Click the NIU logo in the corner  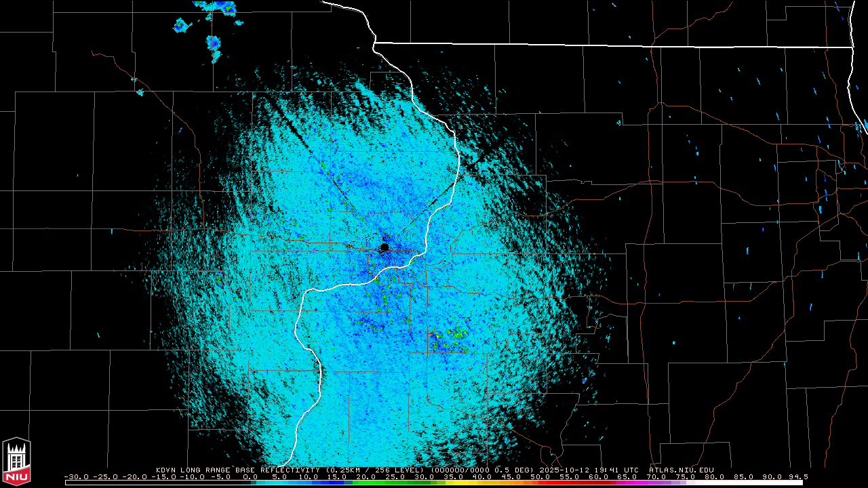click(16, 461)
